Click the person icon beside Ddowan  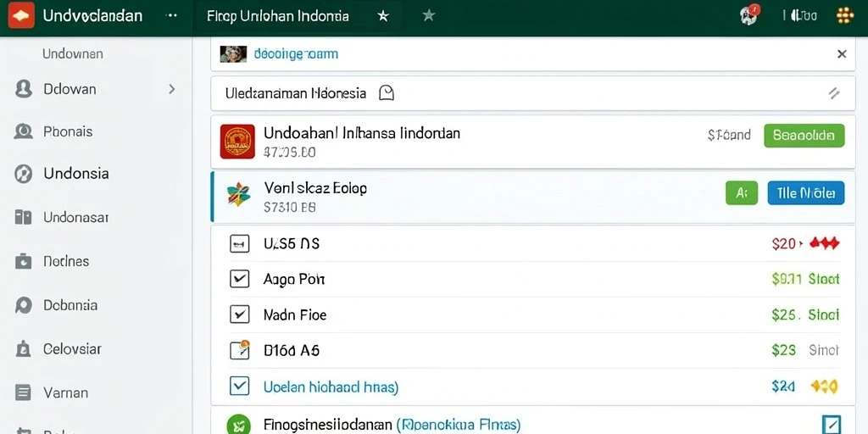point(23,88)
